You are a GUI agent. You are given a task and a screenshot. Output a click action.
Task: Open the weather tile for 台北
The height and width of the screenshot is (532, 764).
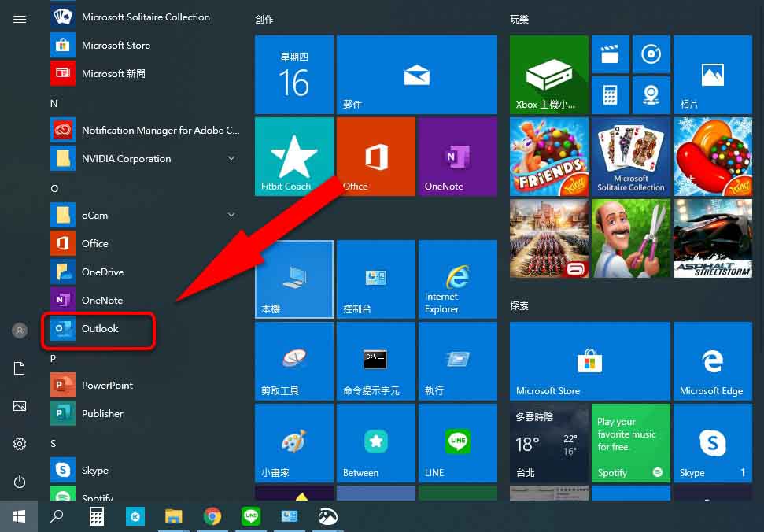coord(549,443)
